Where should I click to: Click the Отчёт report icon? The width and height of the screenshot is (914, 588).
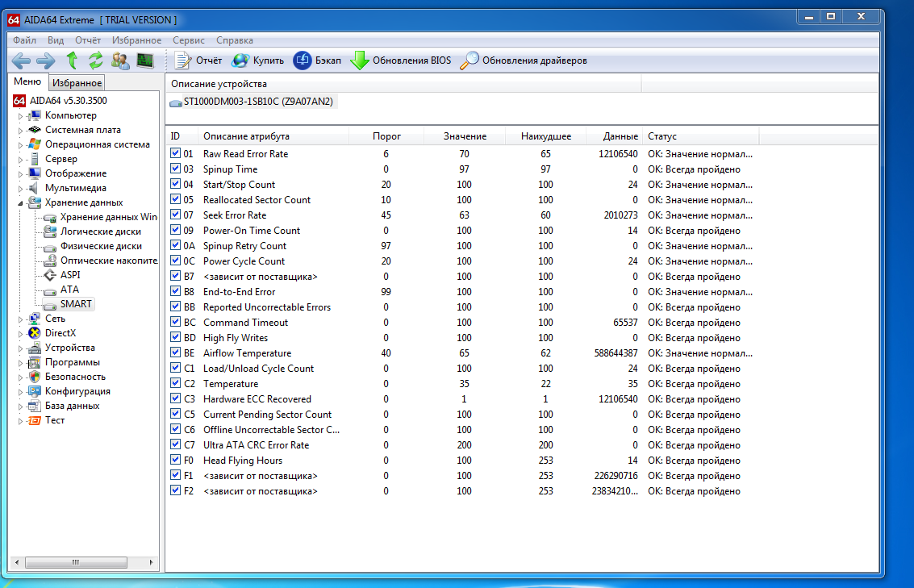(183, 60)
